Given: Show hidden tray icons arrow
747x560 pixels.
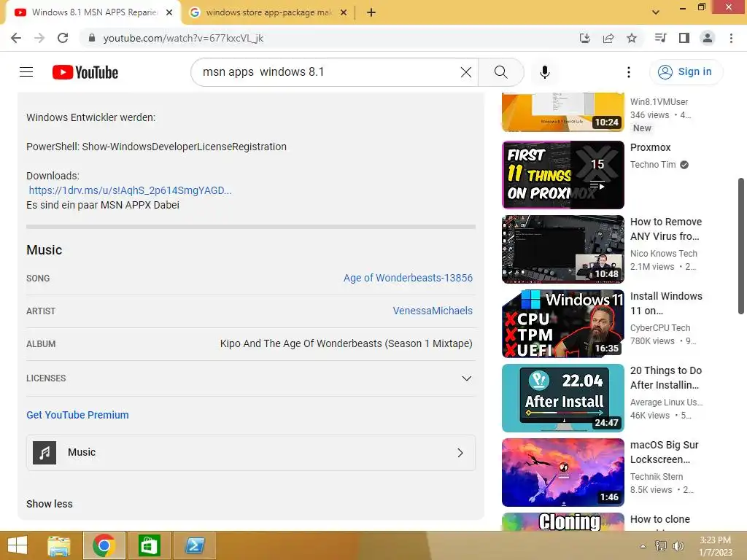Looking at the screenshot, I should tap(643, 546).
